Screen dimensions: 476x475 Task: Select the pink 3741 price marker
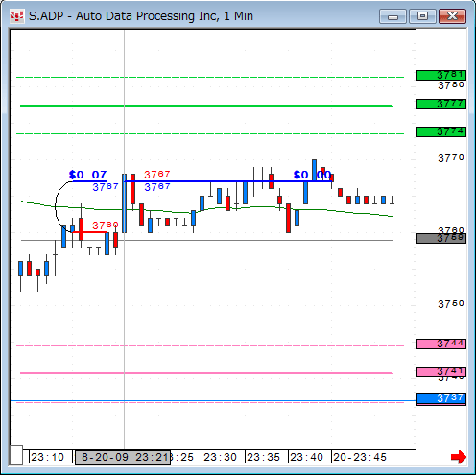point(441,371)
